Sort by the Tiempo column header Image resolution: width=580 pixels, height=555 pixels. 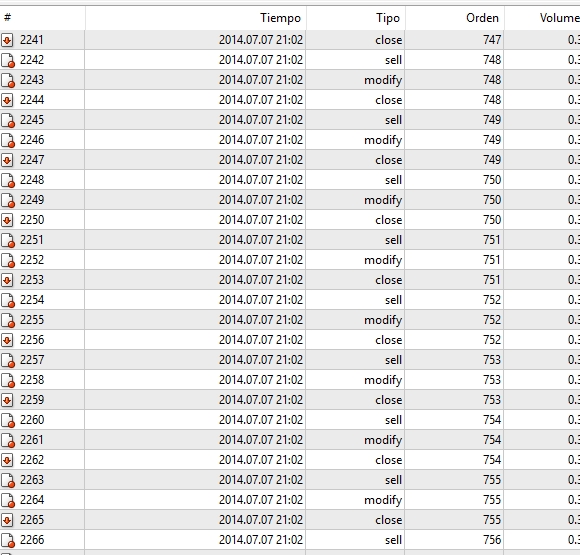click(280, 18)
